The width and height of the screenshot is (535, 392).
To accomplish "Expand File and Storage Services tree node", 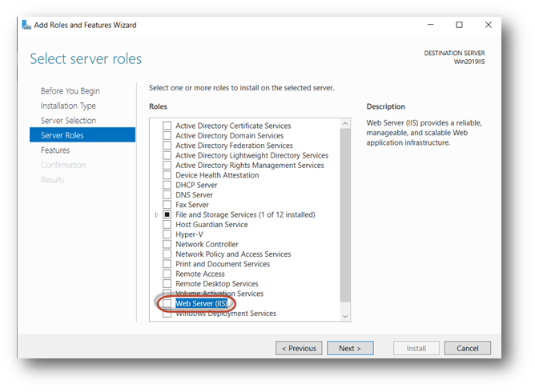I will (155, 215).
